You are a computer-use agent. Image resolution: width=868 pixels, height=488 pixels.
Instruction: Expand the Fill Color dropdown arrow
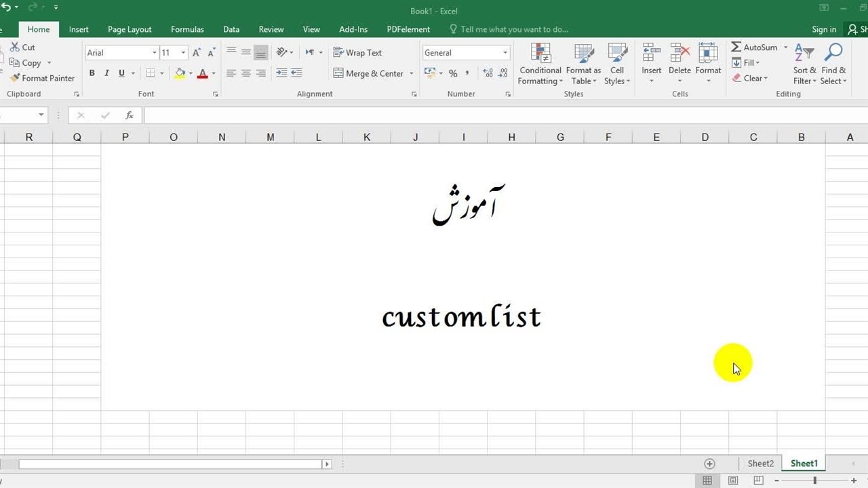(191, 73)
